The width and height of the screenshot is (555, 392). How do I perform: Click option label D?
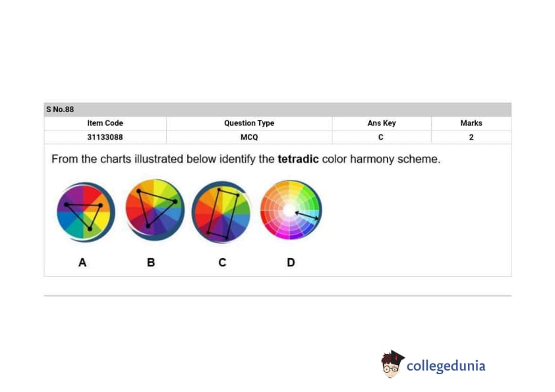291,262
